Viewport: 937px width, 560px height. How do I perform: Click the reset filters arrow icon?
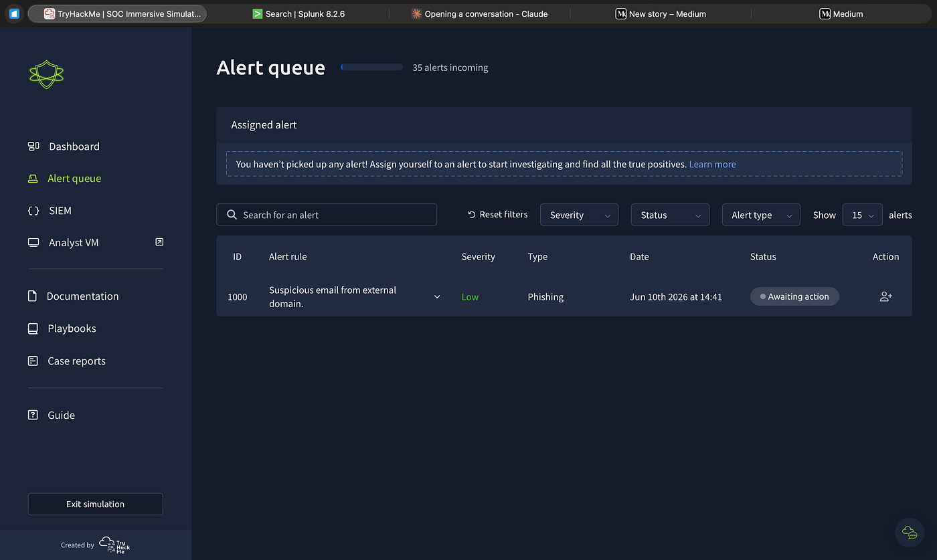tap(472, 215)
